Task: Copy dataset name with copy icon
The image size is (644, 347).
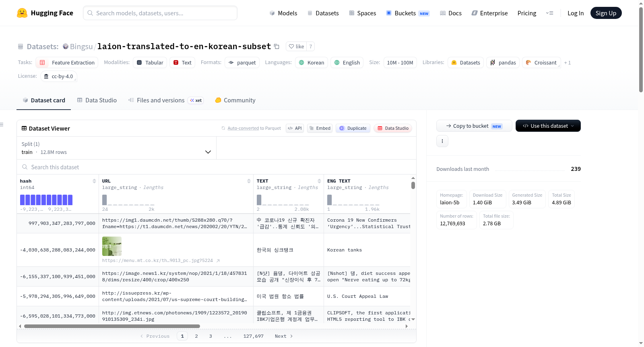Action: tap(277, 46)
